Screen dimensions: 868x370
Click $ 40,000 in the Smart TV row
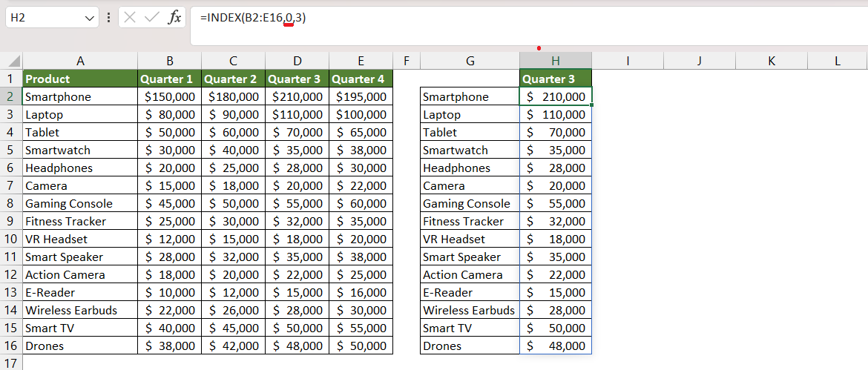point(170,328)
